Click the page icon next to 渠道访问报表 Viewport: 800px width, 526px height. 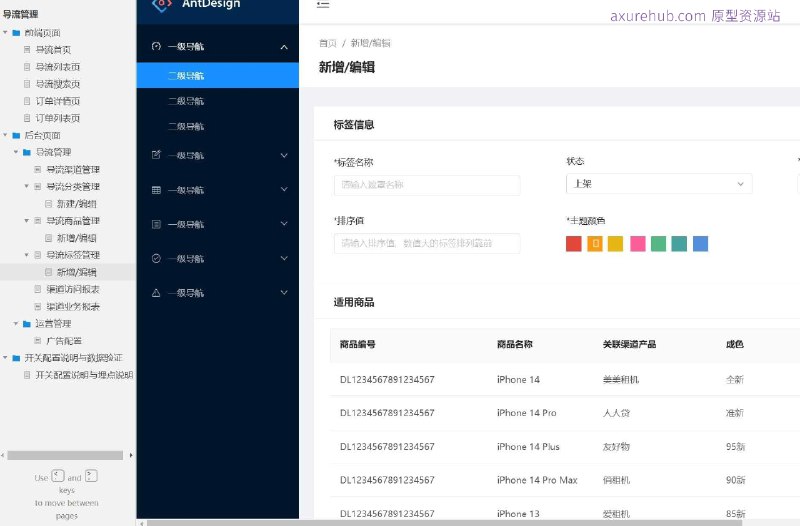pos(38,289)
